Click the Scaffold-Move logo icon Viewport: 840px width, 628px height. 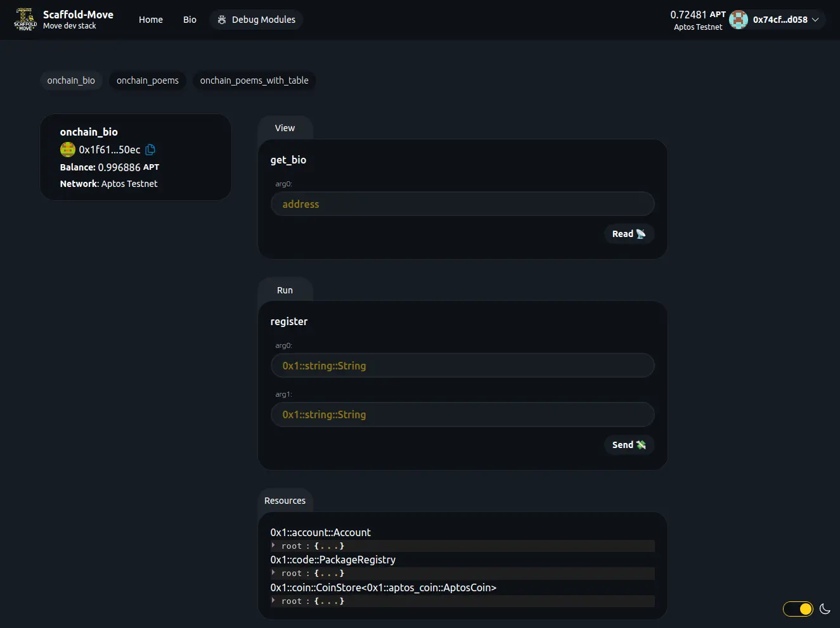pos(25,20)
